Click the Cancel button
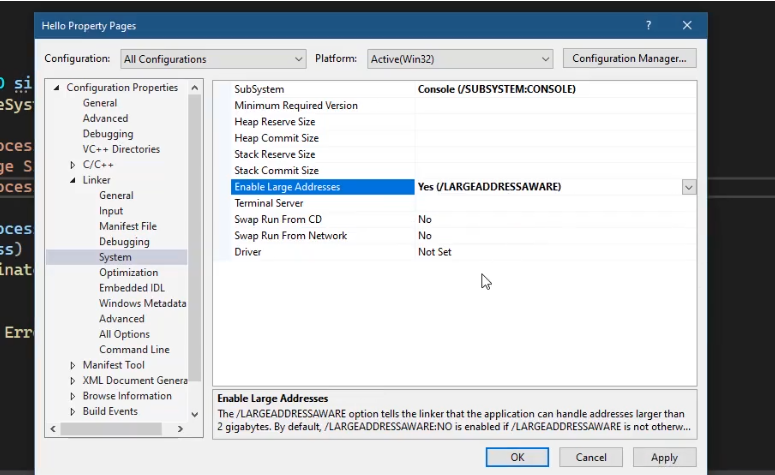775x475 pixels. (x=591, y=457)
